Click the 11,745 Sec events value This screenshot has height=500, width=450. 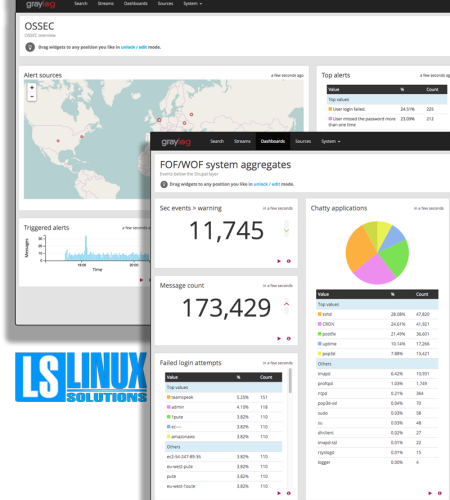(226, 230)
